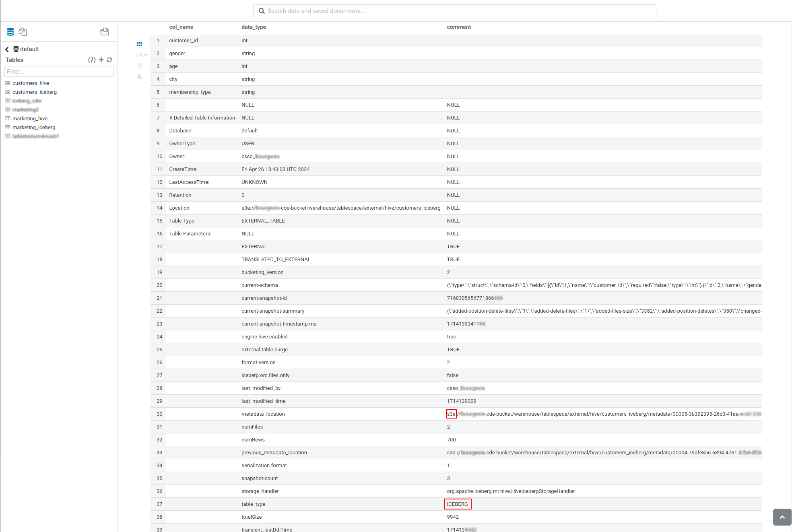Add a new table with the plus icon
Image resolution: width=792 pixels, height=532 pixels.
click(x=101, y=60)
